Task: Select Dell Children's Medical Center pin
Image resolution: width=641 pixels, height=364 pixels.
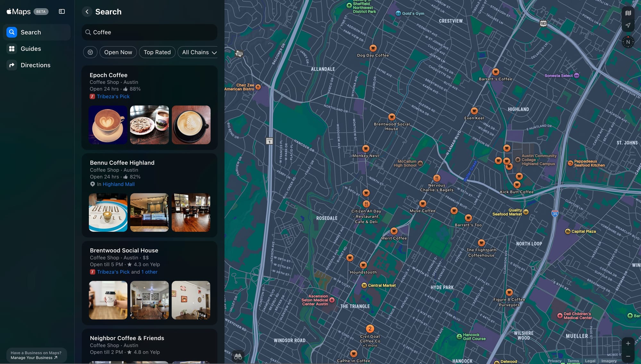Action: 560,316
